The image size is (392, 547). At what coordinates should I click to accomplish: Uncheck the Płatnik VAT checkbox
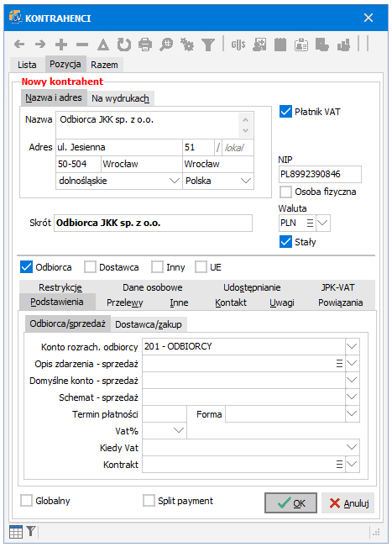pyautogui.click(x=285, y=112)
